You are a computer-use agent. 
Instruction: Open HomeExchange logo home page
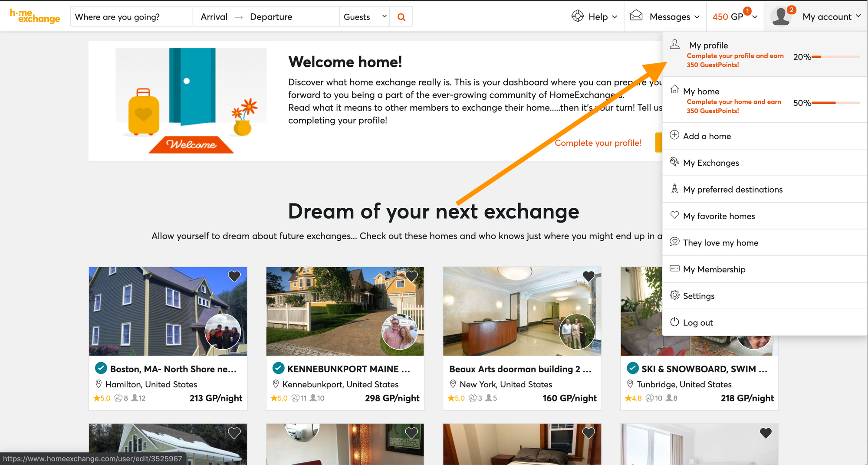click(35, 16)
